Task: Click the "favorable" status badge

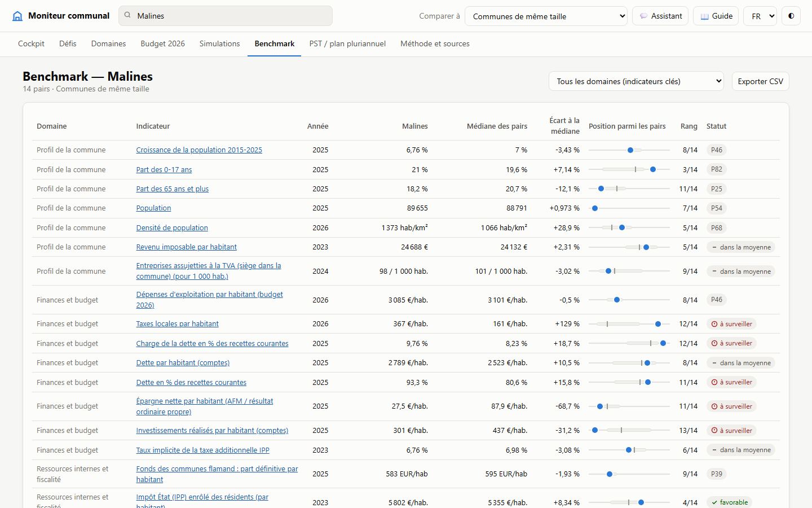Action: (730, 502)
